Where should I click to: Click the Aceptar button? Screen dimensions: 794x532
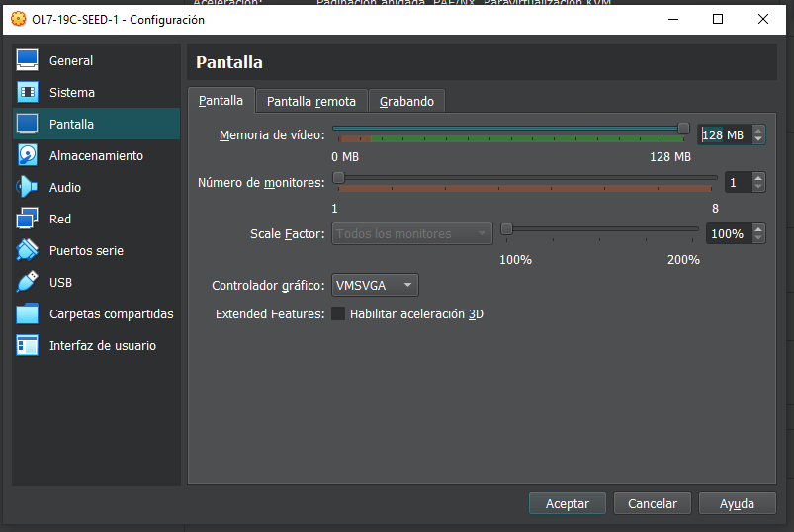click(567, 503)
